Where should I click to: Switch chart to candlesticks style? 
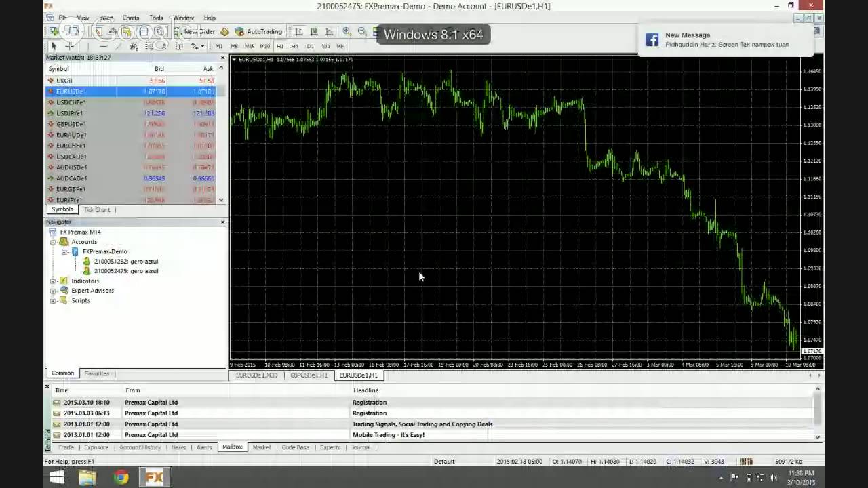pyautogui.click(x=313, y=31)
